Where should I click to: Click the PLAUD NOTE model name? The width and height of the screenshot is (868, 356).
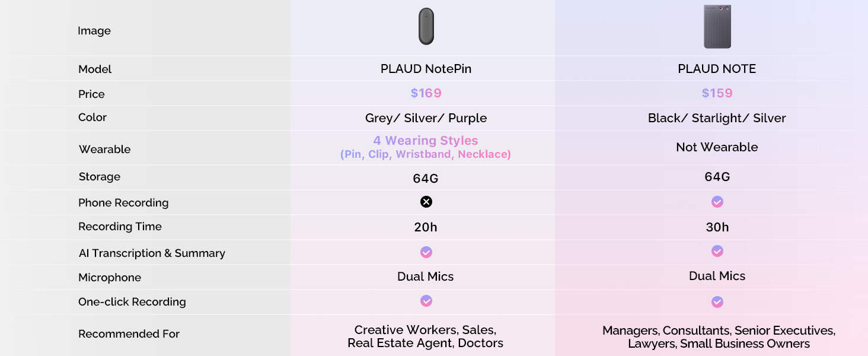tap(717, 69)
